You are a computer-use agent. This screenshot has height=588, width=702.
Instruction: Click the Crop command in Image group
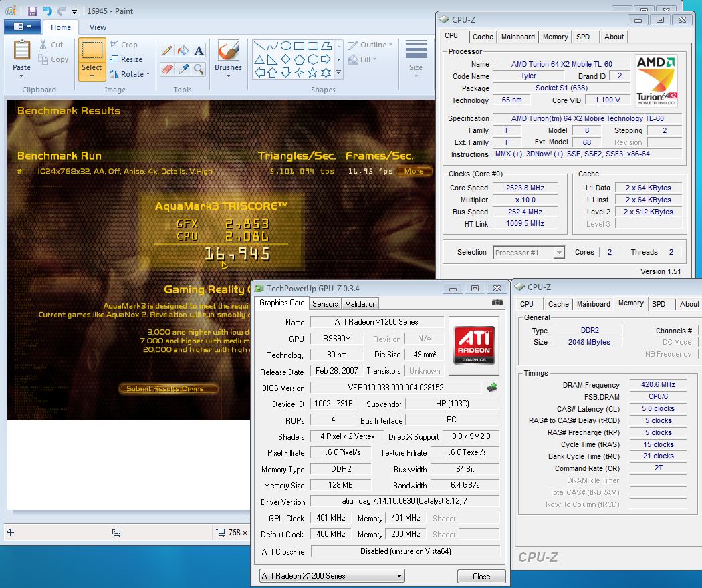point(124,45)
